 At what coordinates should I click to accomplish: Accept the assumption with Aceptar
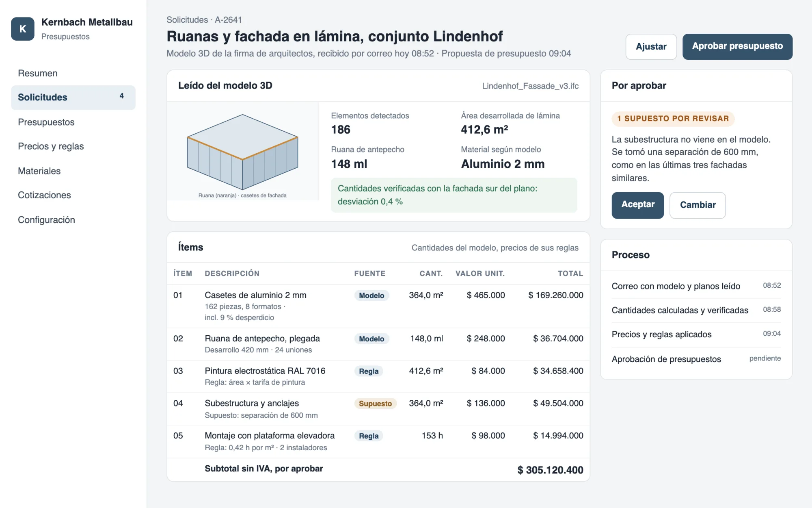pyautogui.click(x=638, y=205)
